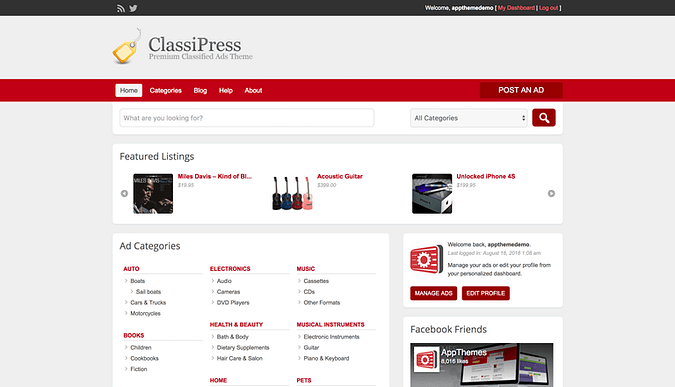Open the RSS feed icon
The height and width of the screenshot is (387, 675).
[x=121, y=8]
